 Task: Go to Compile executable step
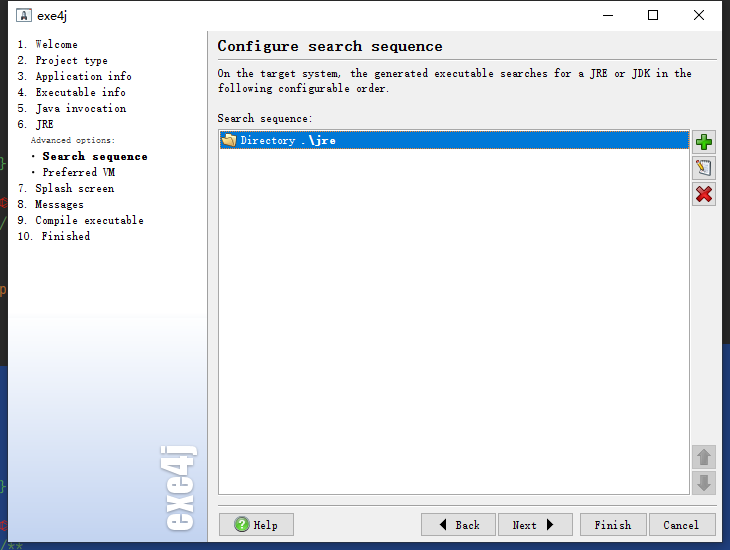click(89, 220)
